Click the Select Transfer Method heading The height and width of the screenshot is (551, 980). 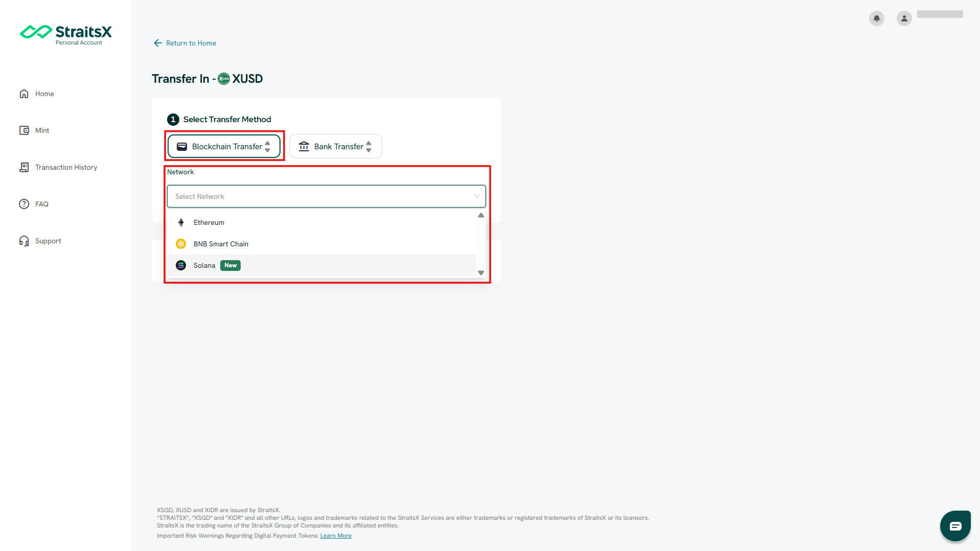(x=227, y=119)
